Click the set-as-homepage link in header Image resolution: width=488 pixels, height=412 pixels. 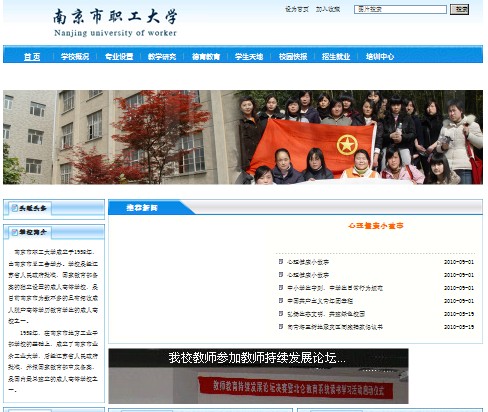click(297, 9)
